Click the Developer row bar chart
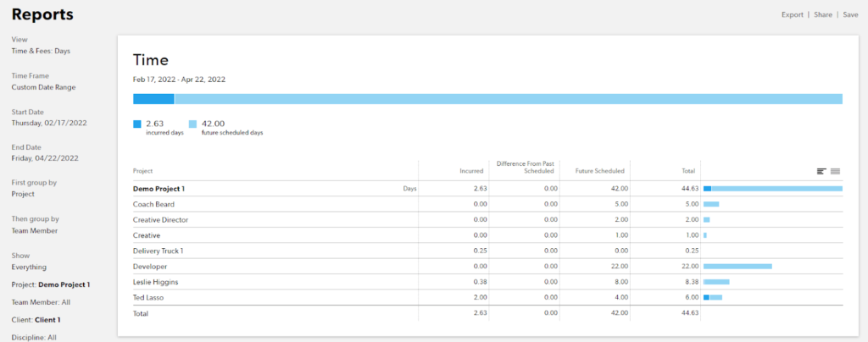Viewport: 868px width, 342px height. coord(737,267)
